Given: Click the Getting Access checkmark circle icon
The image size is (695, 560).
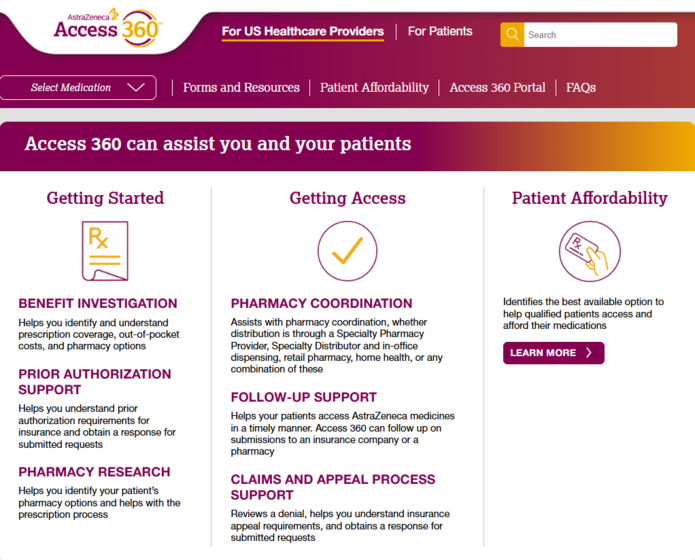Looking at the screenshot, I should pos(347,250).
